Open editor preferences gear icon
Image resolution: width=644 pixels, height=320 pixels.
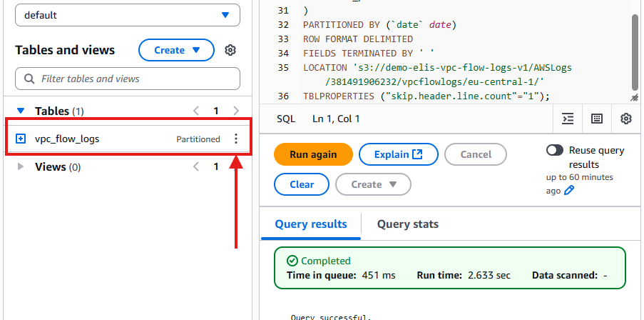click(x=626, y=119)
